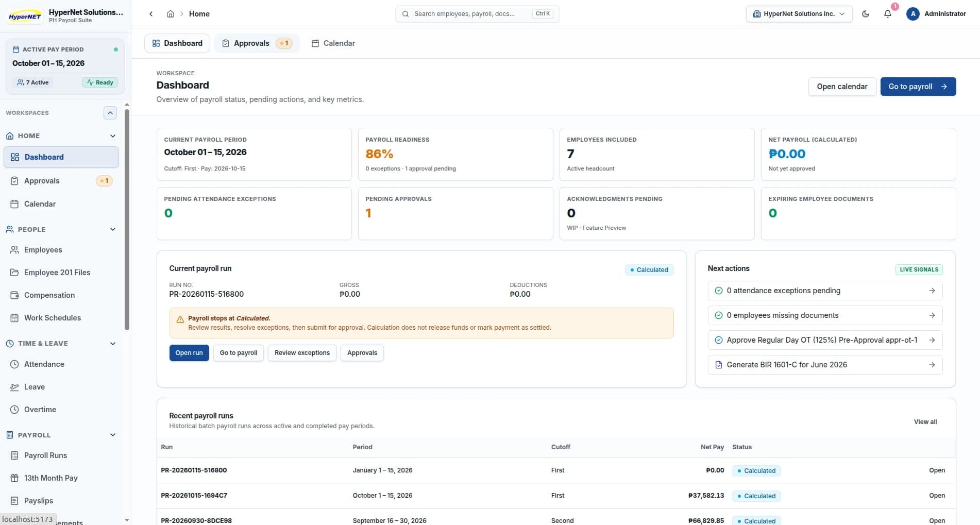The height and width of the screenshot is (525, 980).
Task: Open Attendance in the sidebar
Action: [x=61, y=364]
